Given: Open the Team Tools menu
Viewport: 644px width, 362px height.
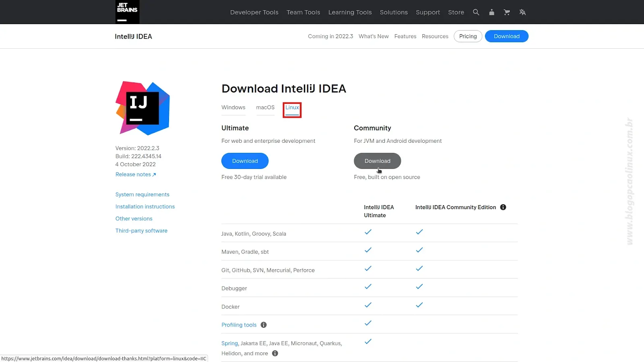Looking at the screenshot, I should [x=303, y=12].
